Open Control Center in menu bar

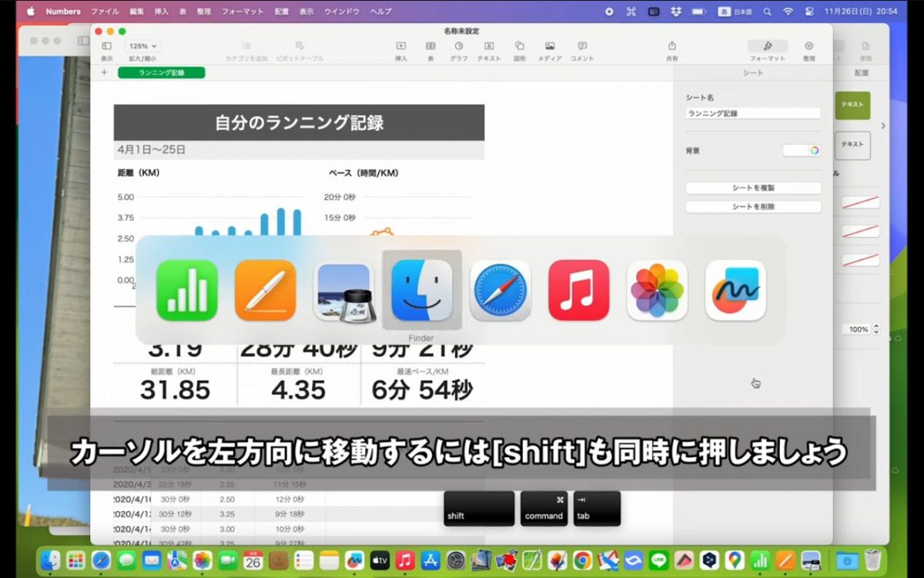[x=808, y=12]
